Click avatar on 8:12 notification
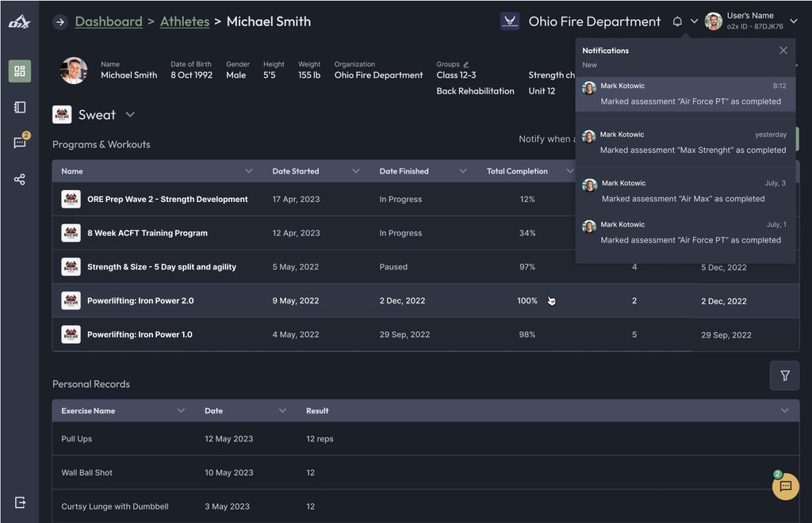Viewport: 812px width, 523px height. click(589, 88)
